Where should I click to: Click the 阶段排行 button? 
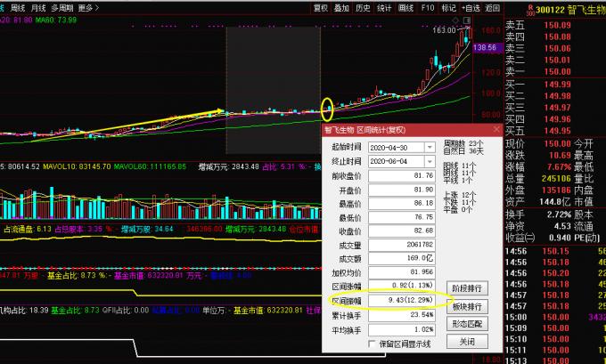(467, 288)
